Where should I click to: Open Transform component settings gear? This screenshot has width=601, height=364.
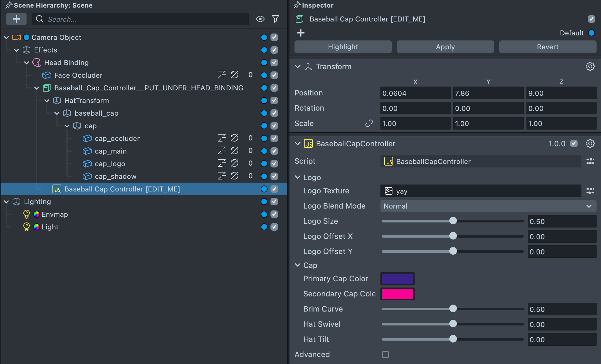pos(590,66)
